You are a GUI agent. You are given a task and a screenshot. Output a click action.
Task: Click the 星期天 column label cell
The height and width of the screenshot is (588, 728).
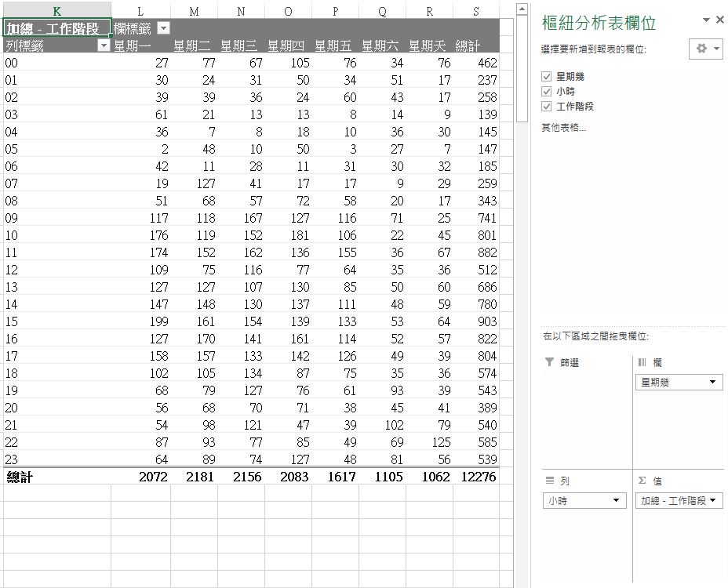point(429,45)
